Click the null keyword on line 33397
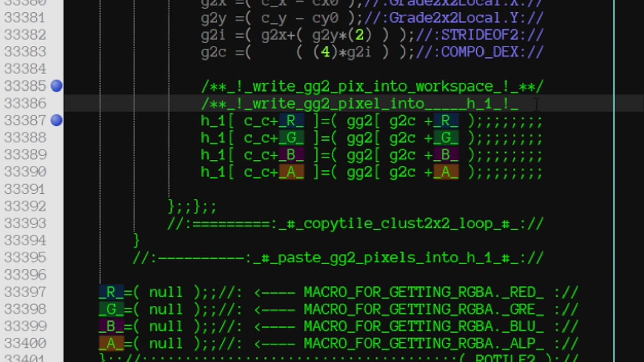This screenshot has width=644, height=362. [166, 292]
